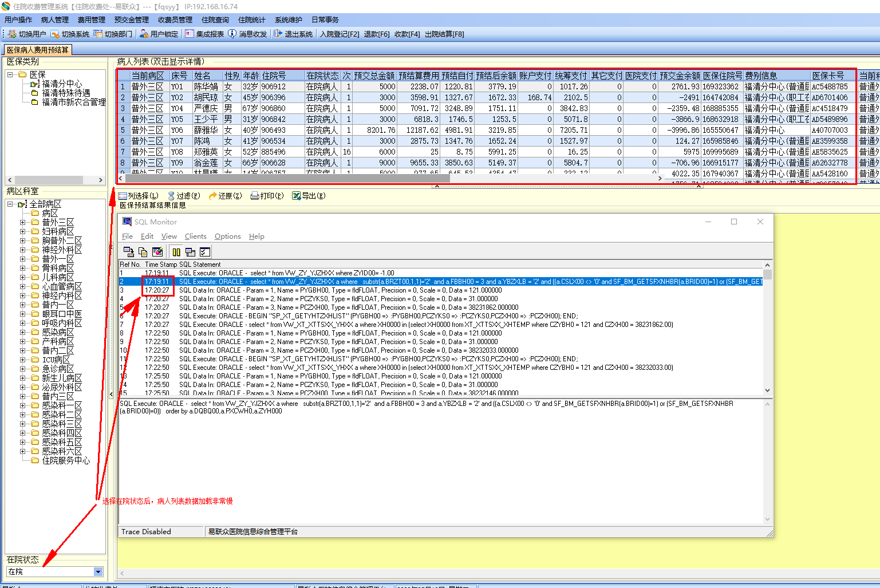The image size is (880, 588).
Task: Expand the 普外三区 ward node
Action: [x=23, y=222]
